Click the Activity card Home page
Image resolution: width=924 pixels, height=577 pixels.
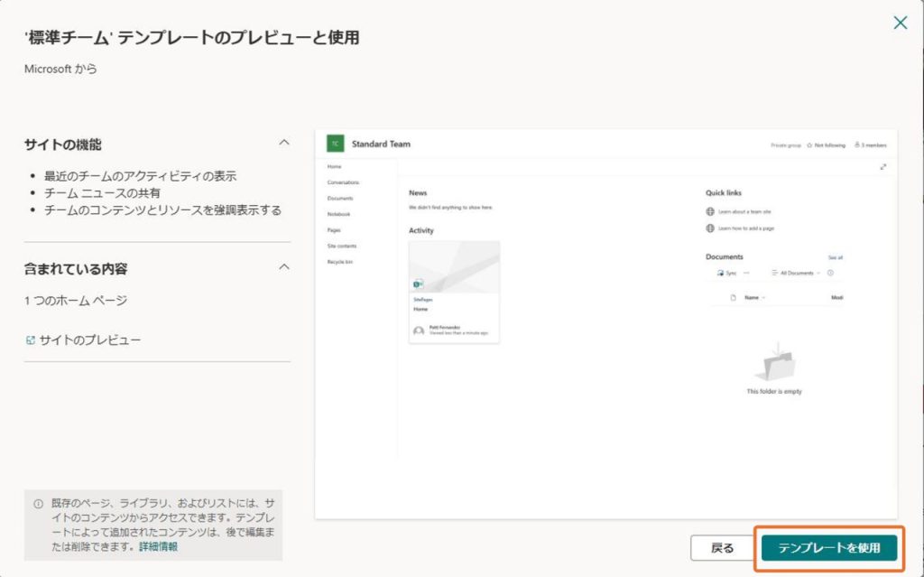tap(454, 292)
